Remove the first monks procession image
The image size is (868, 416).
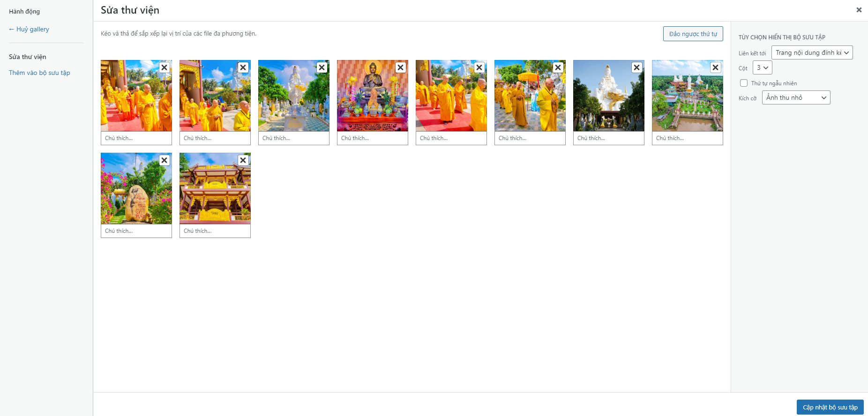point(165,67)
